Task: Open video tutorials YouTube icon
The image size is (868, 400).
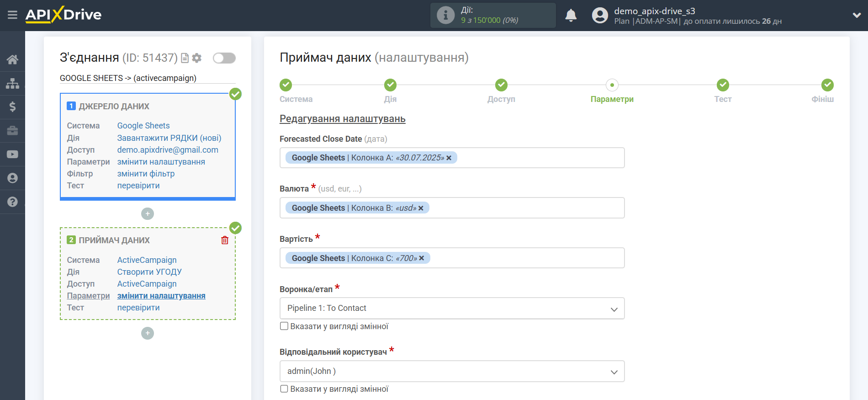Action: [12, 155]
